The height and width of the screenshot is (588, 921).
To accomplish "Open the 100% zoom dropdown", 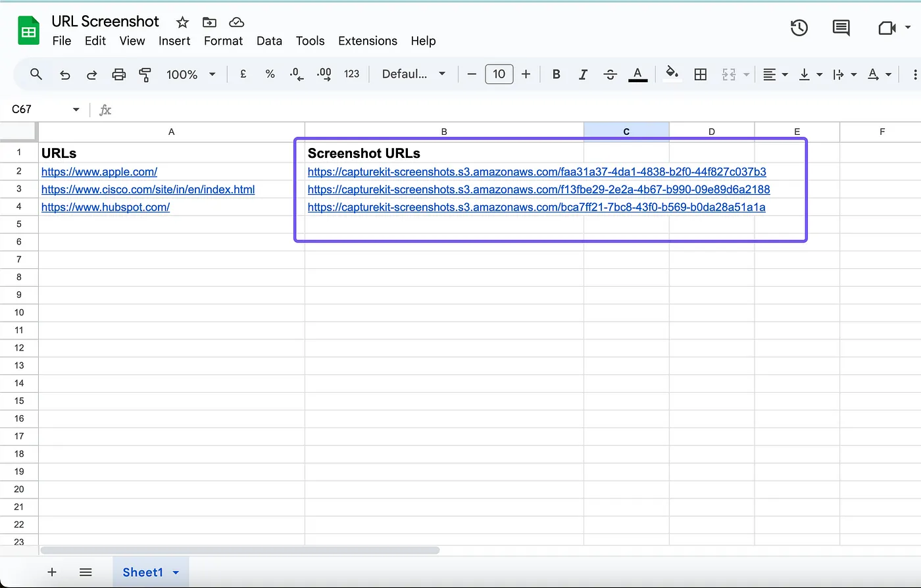I will (191, 74).
